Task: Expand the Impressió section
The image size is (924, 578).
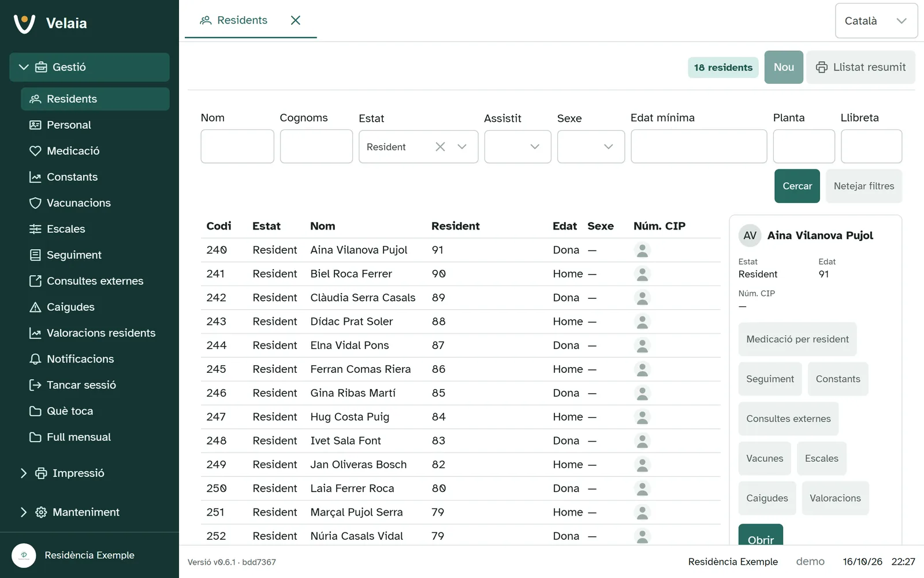Action: click(x=24, y=473)
